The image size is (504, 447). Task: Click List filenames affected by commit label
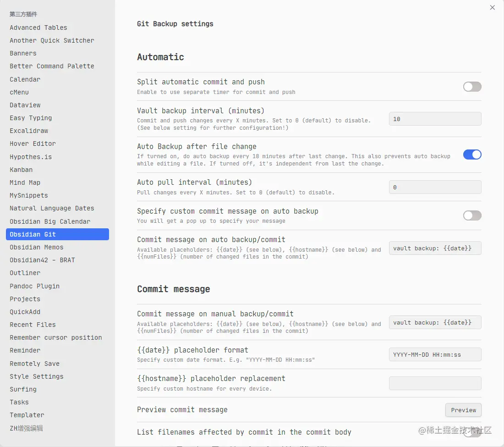click(244, 432)
